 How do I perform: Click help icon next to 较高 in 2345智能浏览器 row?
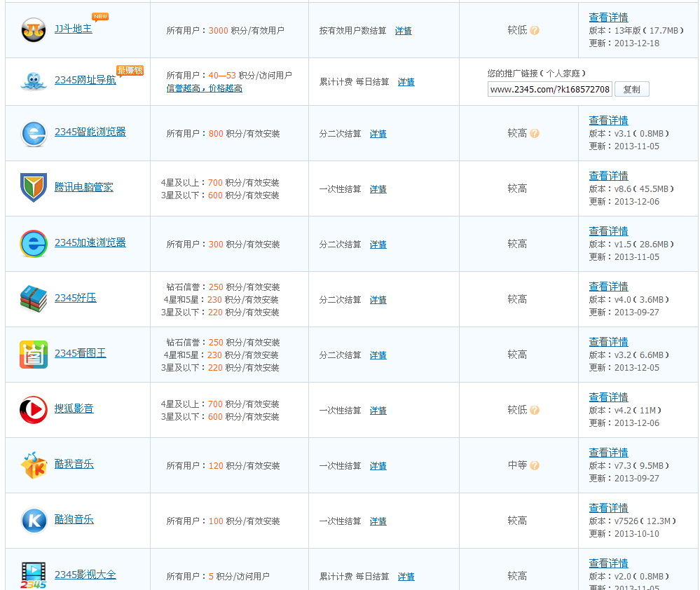coord(535,133)
